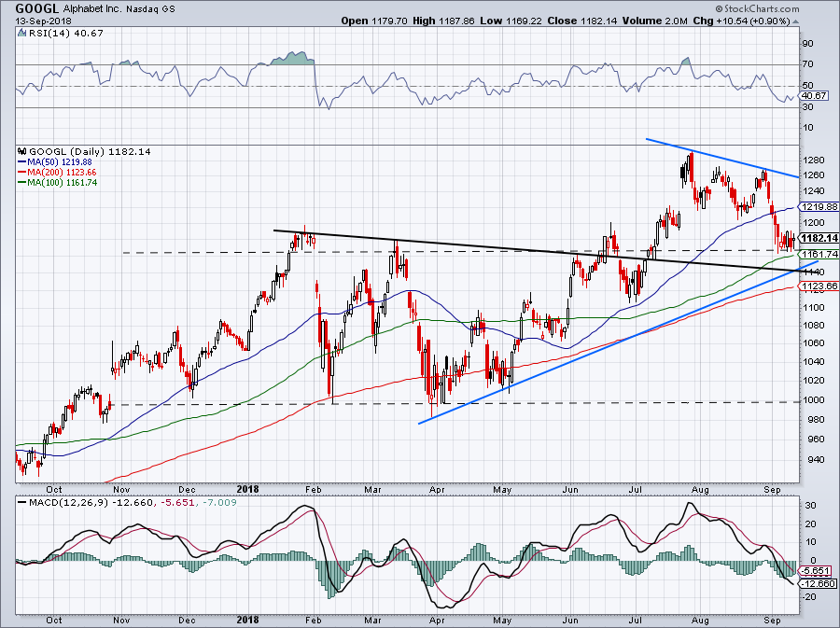Click the Open 1179.70 value
The height and width of the screenshot is (628, 840).
point(374,21)
